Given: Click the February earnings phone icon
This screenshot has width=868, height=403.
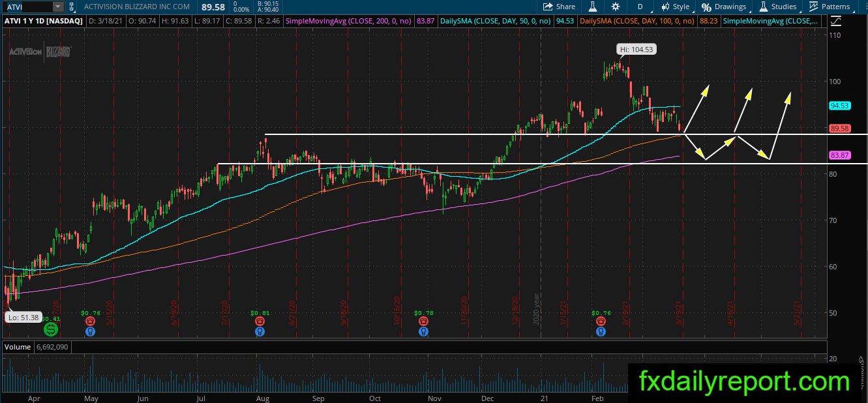Looking at the screenshot, I should [601, 321].
